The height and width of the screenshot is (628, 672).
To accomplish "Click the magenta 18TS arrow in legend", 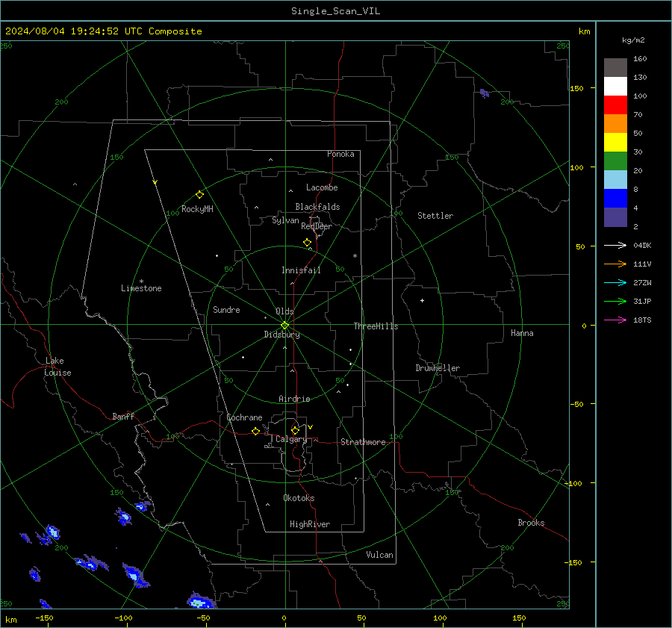I will 615,320.
